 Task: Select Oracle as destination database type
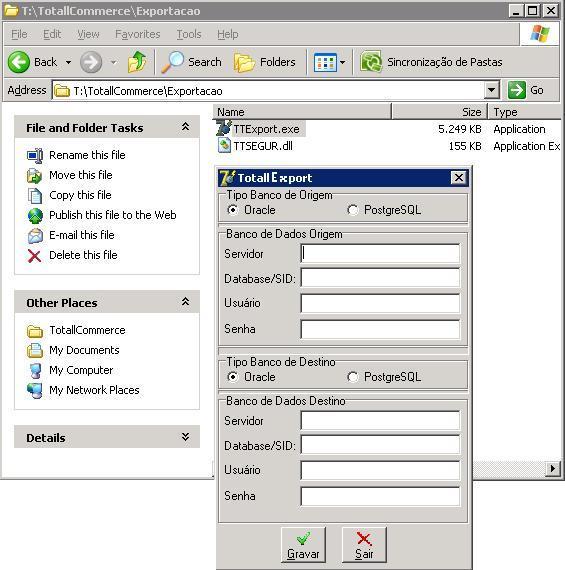[233, 377]
